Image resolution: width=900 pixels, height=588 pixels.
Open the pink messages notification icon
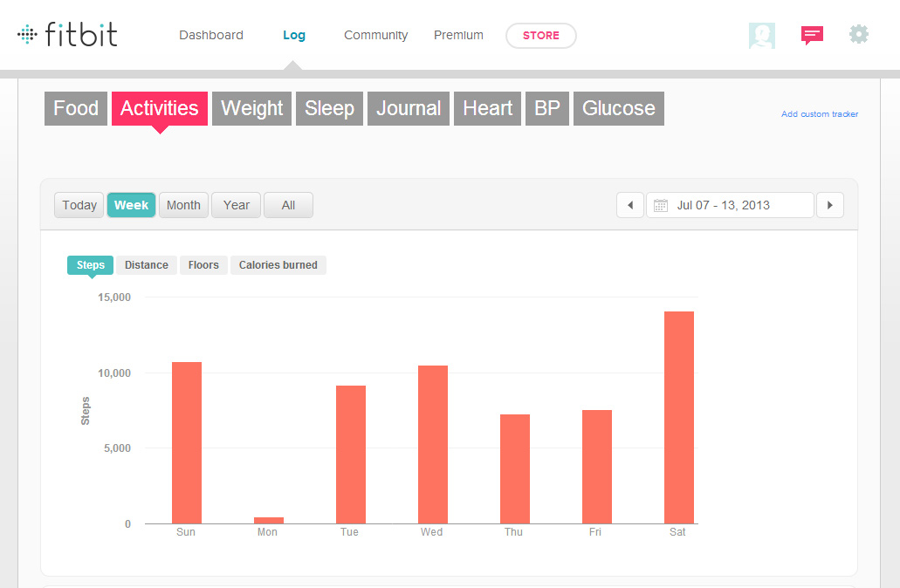(812, 36)
